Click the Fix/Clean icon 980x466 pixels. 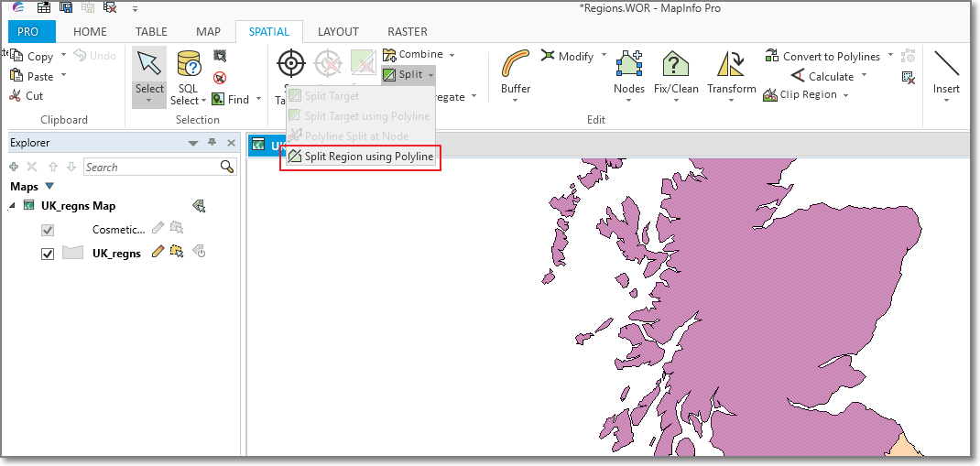pyautogui.click(x=676, y=66)
